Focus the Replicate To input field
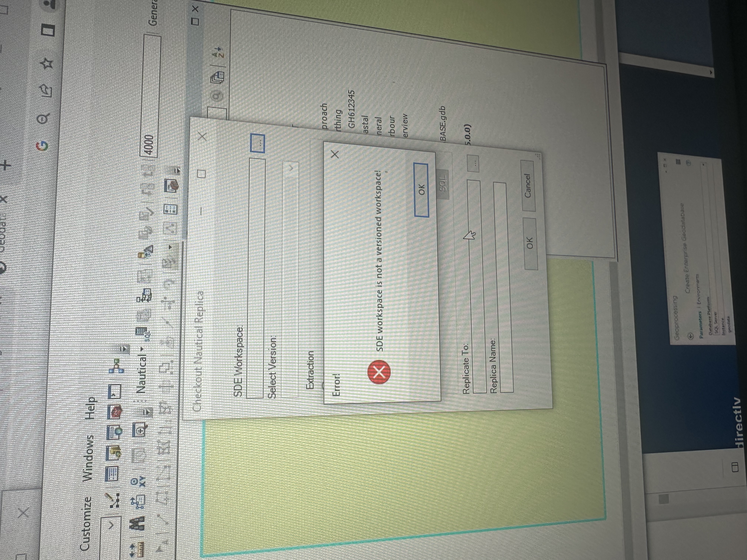This screenshot has width=747, height=560. (x=477, y=287)
